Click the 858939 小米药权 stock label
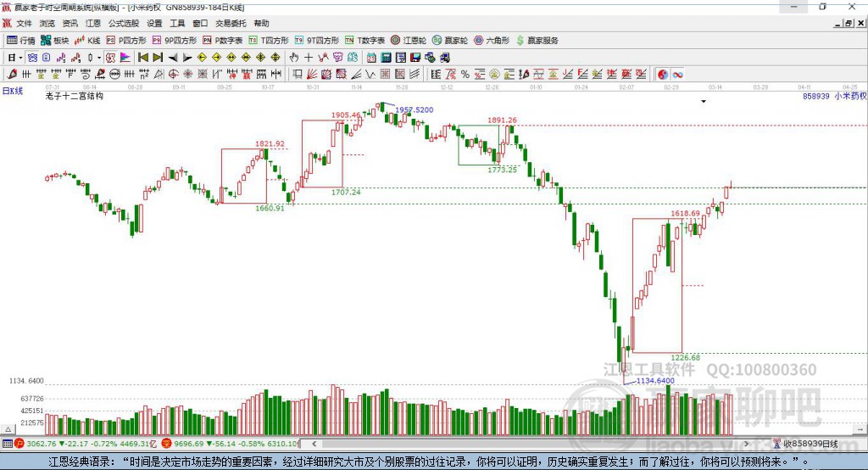 click(x=834, y=96)
